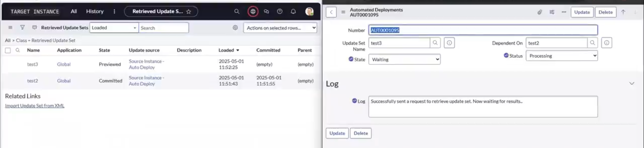Open the user profile avatar
The width and height of the screenshot is (644, 148).
[309, 11]
